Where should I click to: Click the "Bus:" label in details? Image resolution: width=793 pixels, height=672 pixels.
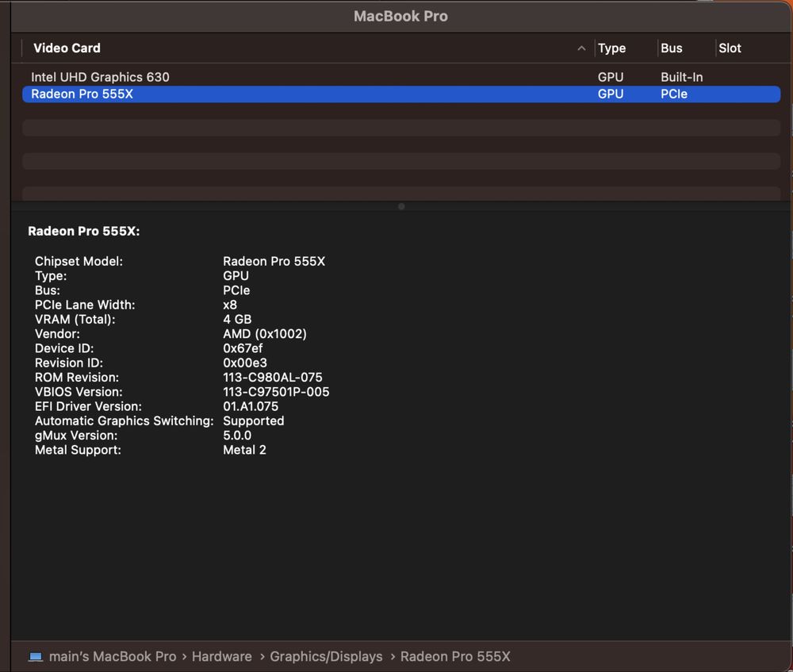48,290
